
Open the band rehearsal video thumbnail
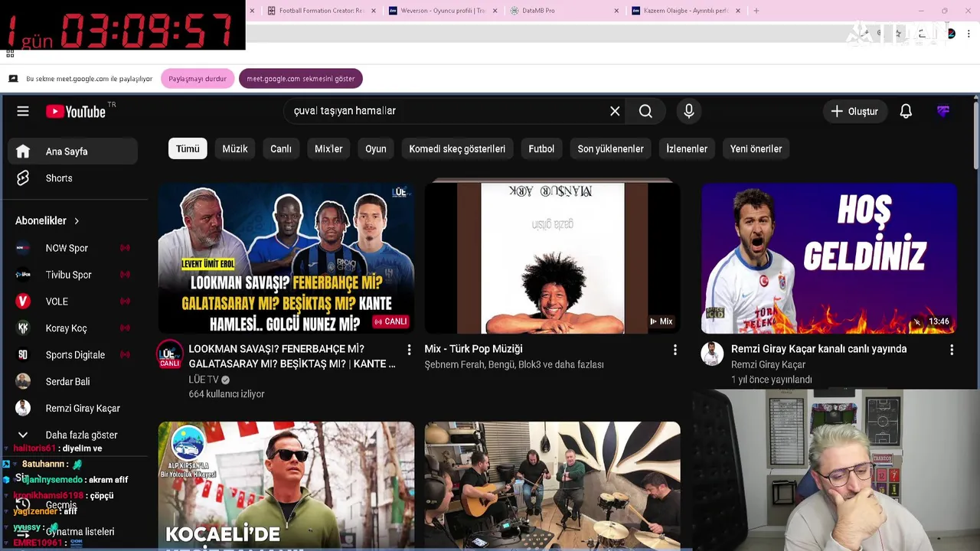pos(552,485)
